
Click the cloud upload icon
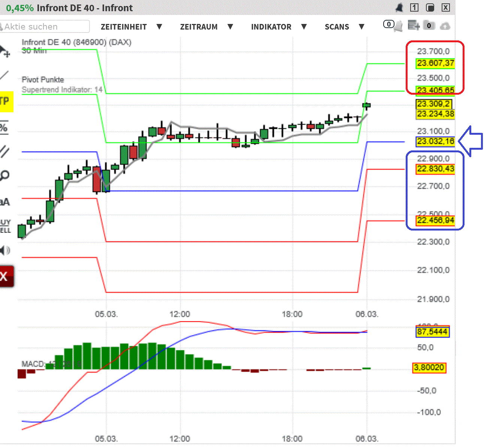(445, 26)
